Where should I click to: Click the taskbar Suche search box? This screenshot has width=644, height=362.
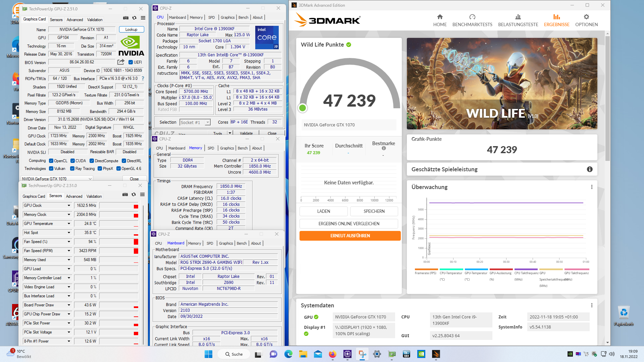pyautogui.click(x=234, y=354)
